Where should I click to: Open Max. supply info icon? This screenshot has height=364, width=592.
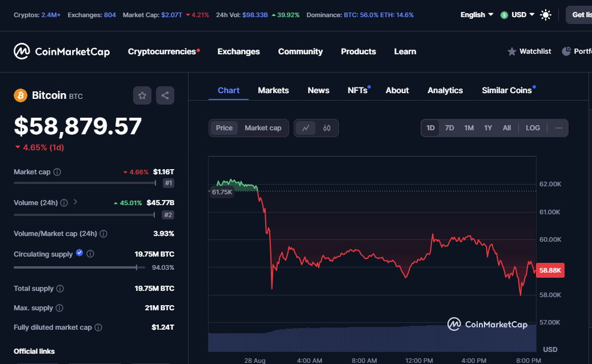(x=59, y=308)
